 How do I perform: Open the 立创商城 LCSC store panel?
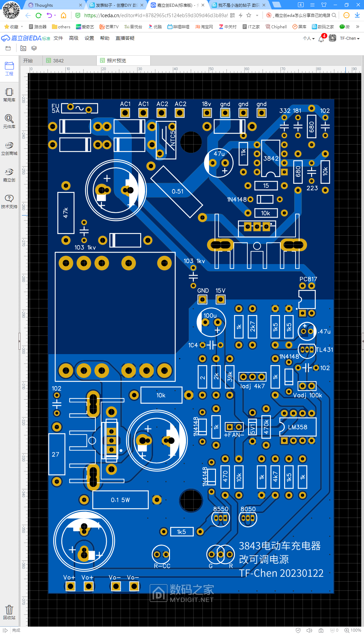tap(9, 148)
